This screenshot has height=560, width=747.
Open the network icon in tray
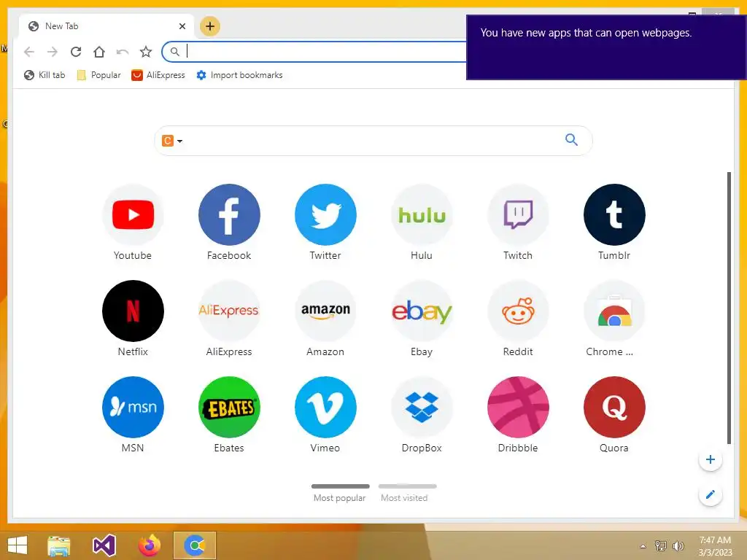661,546
